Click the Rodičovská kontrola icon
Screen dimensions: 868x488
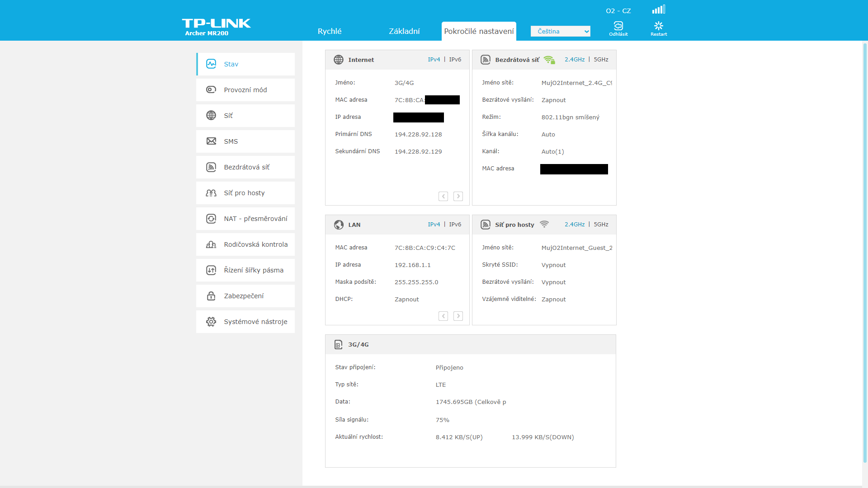(x=211, y=244)
